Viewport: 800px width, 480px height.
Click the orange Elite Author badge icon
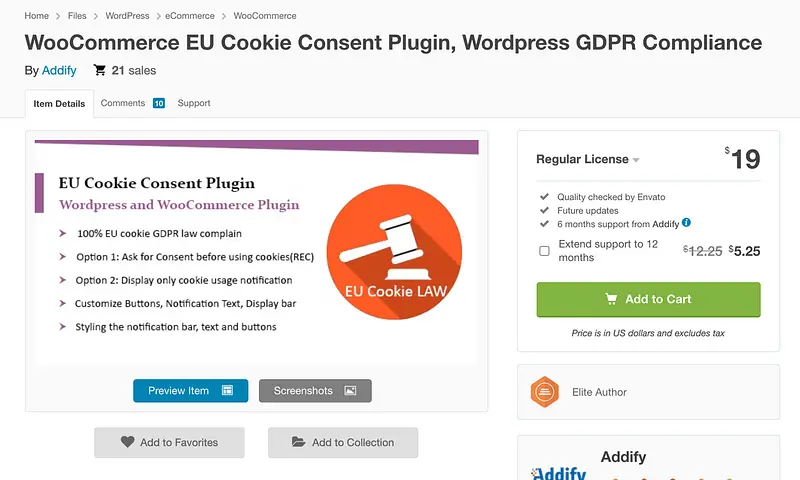point(544,392)
